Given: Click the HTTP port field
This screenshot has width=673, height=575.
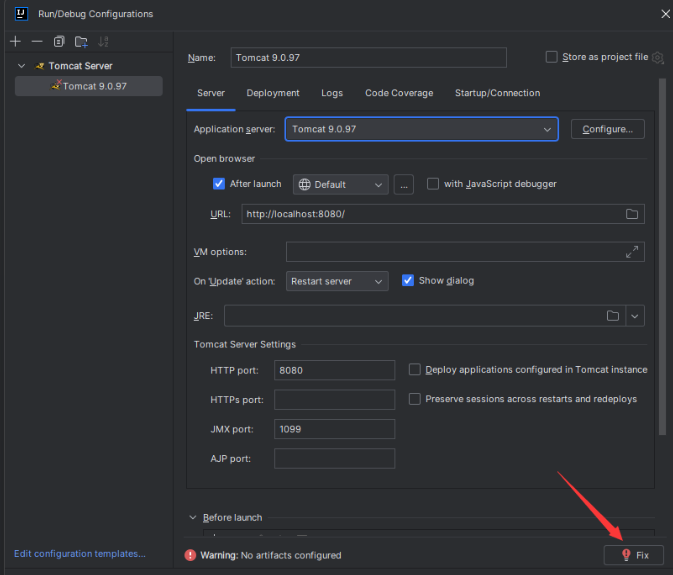Looking at the screenshot, I should [334, 370].
